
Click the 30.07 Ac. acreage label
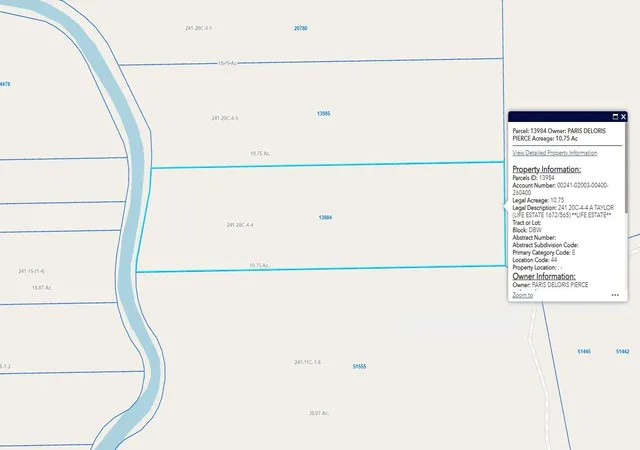[x=319, y=413]
